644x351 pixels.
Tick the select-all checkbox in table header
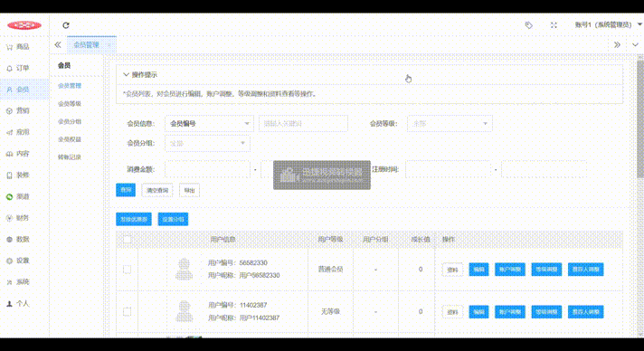coord(127,239)
